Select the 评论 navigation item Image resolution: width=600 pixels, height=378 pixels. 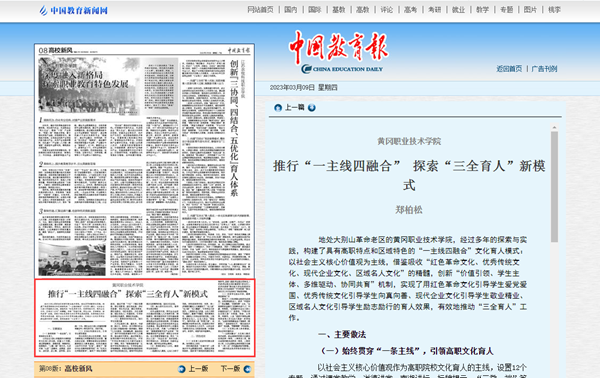point(386,10)
